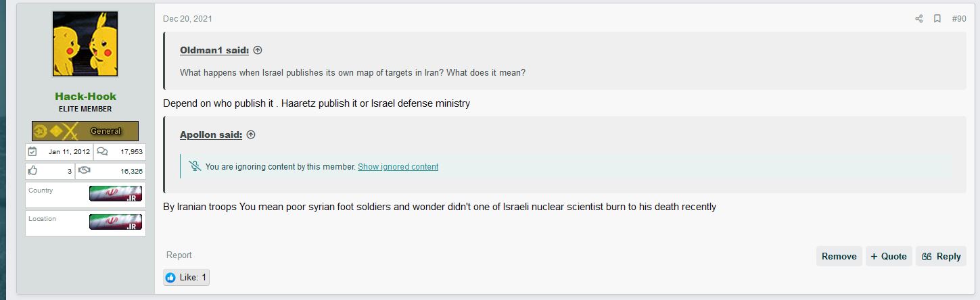The width and height of the screenshot is (980, 300).
Task: Open Hack-Hook username profile
Action: coord(85,96)
